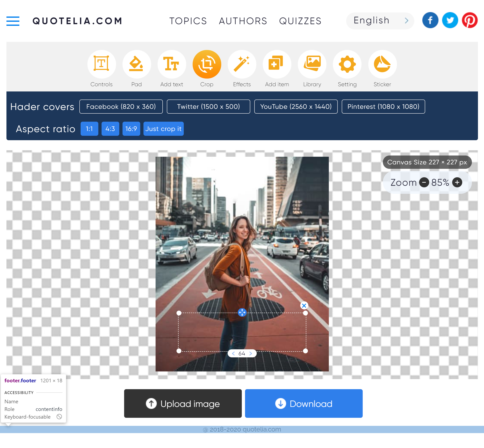Select the 4:3 aspect ratio

click(110, 129)
